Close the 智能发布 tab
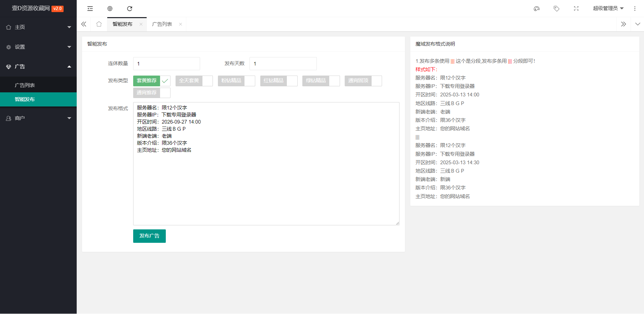Viewport: 644px width, 314px height. [141, 24]
